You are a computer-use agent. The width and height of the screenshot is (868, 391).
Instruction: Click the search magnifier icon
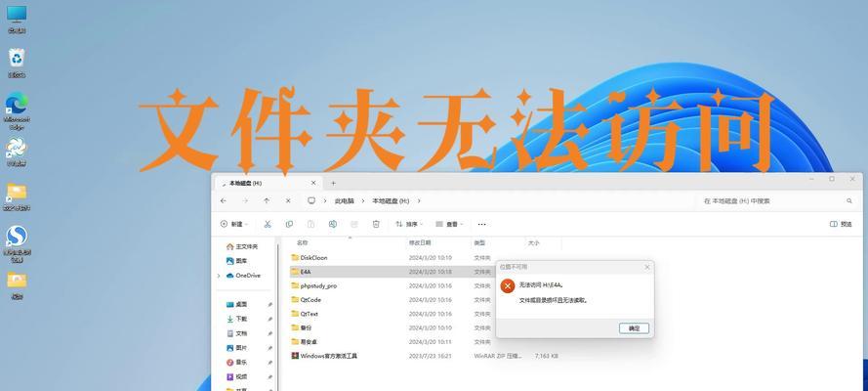pyautogui.click(x=849, y=201)
